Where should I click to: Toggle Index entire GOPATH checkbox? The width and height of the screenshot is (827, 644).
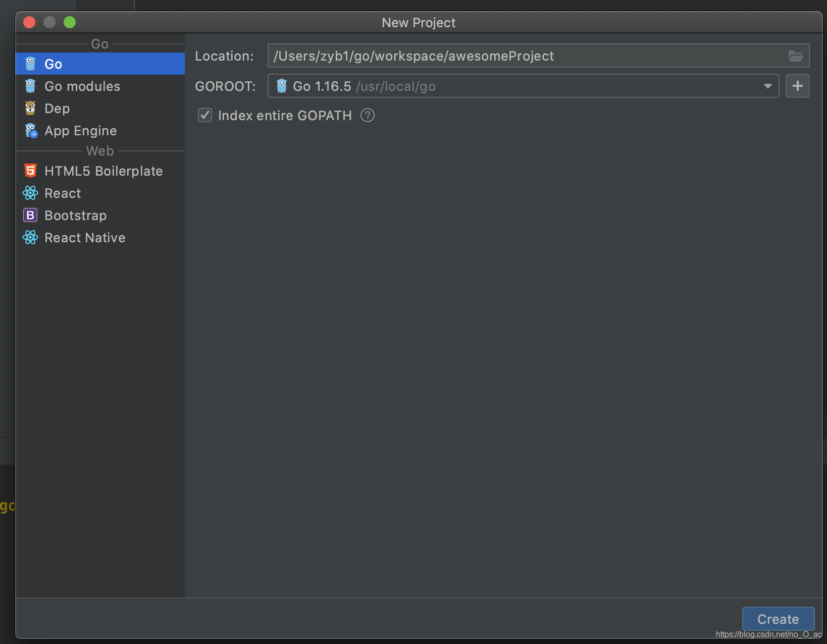(x=205, y=116)
